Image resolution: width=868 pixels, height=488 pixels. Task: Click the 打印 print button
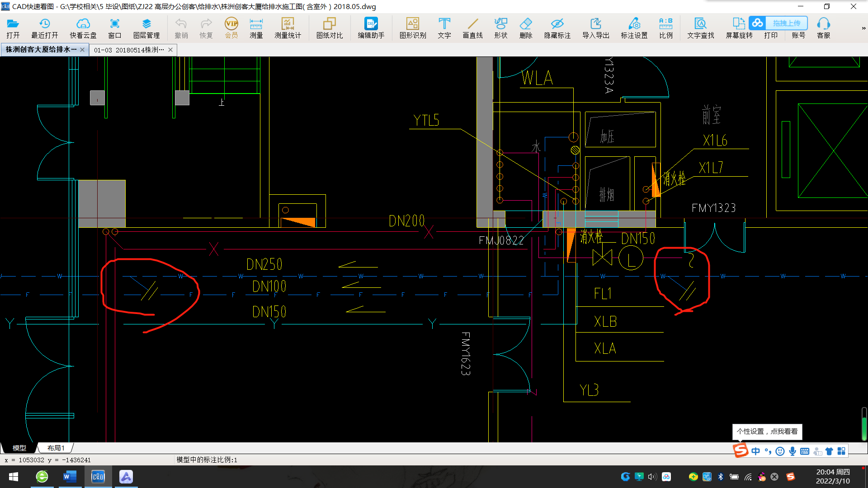770,35
